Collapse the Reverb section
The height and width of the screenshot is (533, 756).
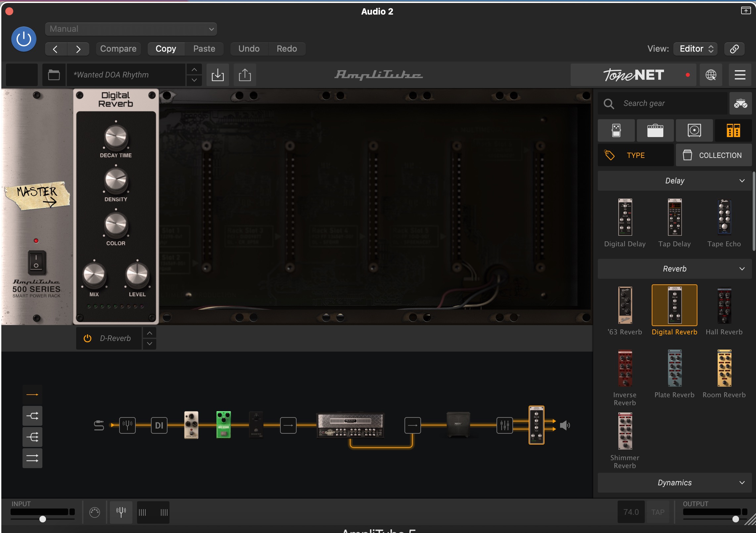coord(675,269)
